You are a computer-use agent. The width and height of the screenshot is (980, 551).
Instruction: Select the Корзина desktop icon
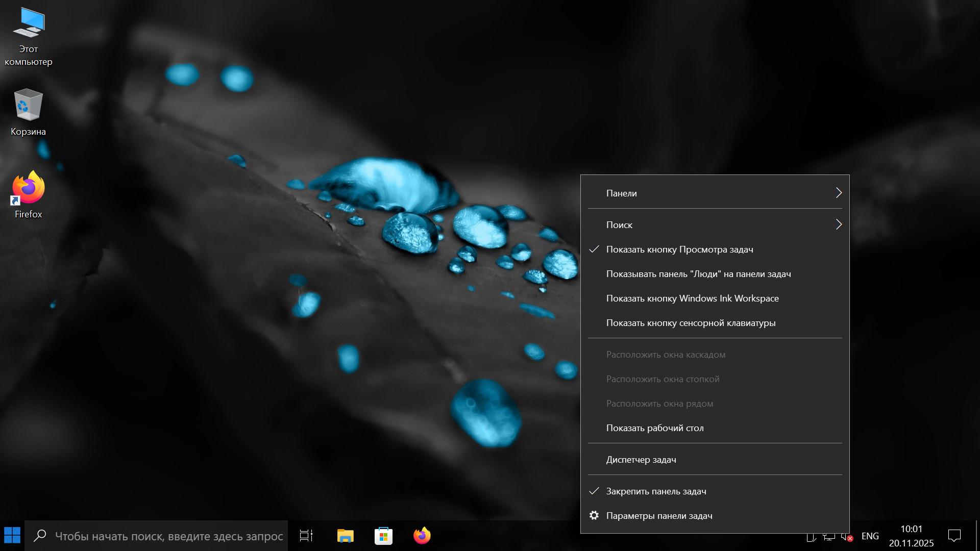point(28,112)
